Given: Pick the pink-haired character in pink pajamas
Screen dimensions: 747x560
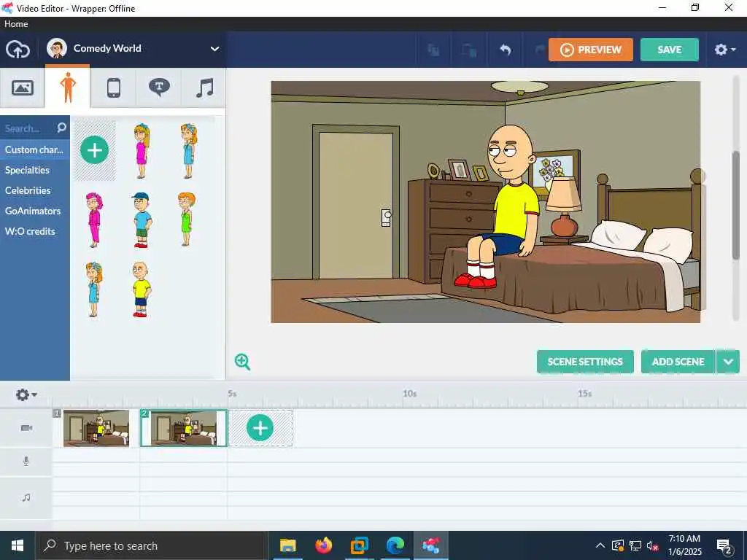Looking at the screenshot, I should 94,219.
